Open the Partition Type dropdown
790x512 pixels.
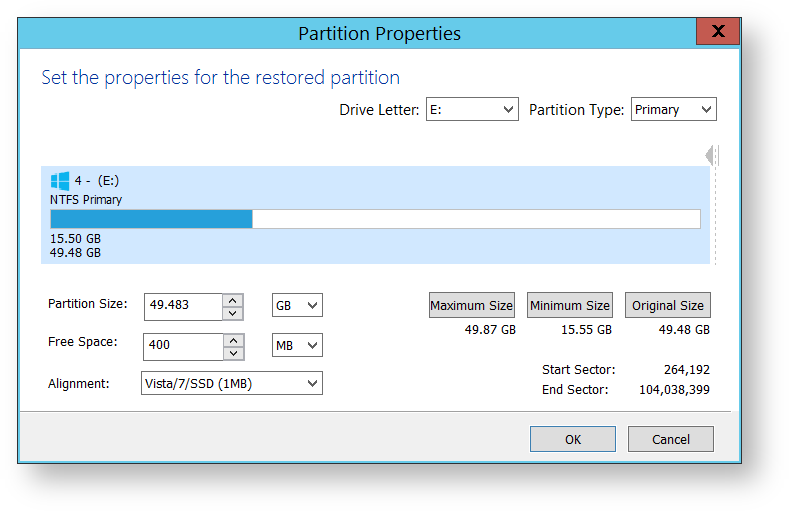coord(674,109)
